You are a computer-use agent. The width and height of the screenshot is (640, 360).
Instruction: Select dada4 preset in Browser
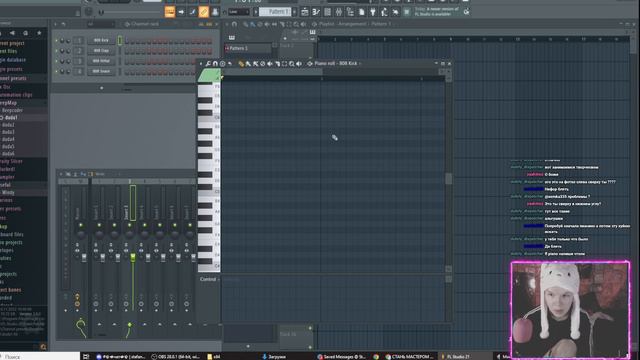pyautogui.click(x=8, y=139)
